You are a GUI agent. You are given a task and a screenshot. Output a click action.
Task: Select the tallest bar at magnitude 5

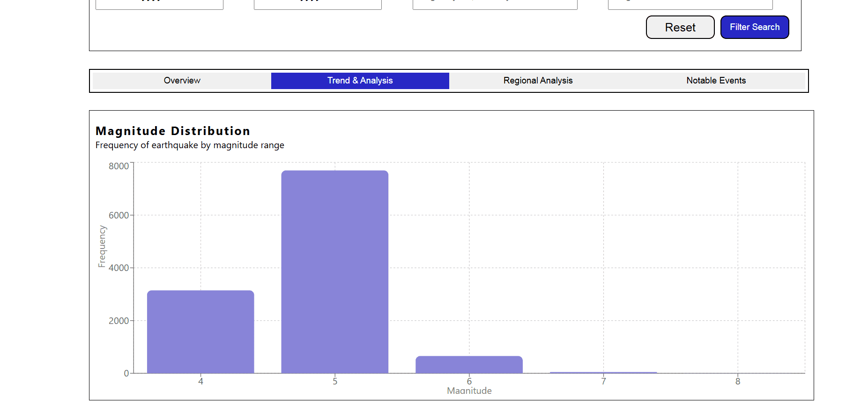(334, 272)
